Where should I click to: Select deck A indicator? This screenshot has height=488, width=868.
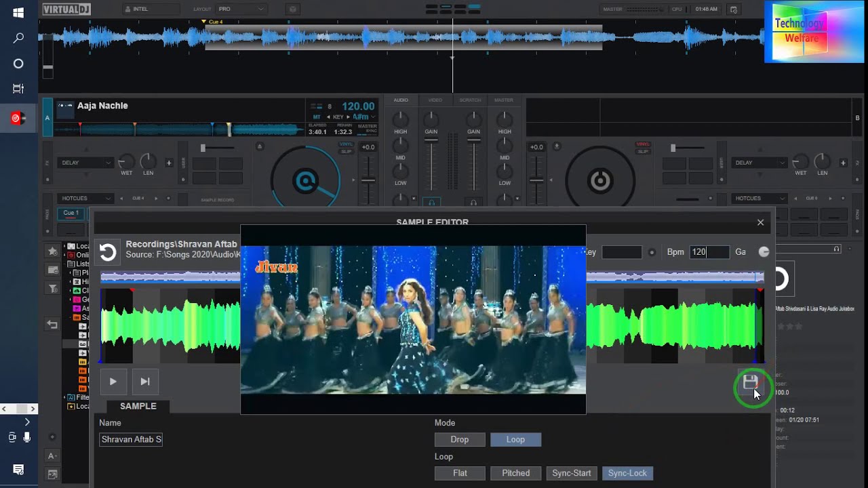point(47,117)
